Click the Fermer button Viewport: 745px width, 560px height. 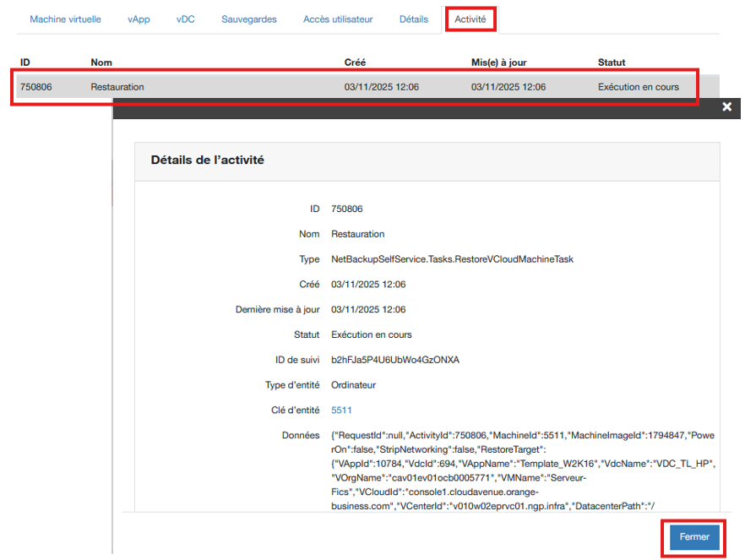tap(694, 537)
